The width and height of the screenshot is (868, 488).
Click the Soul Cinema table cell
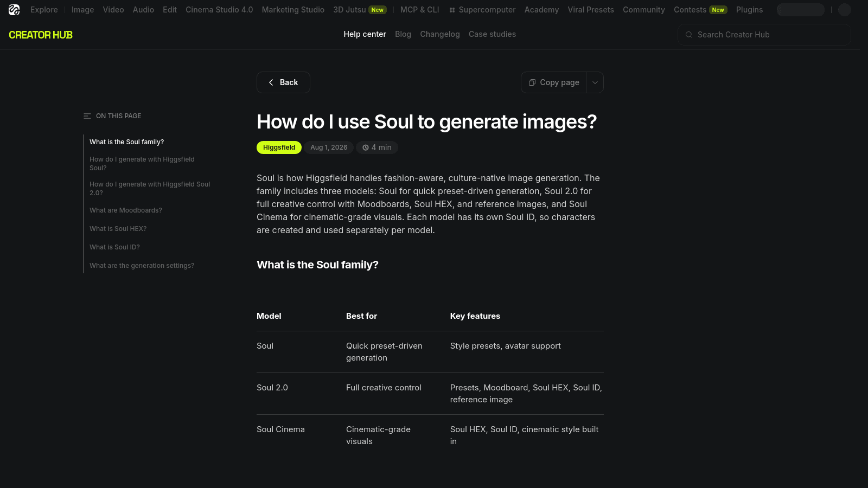pos(280,429)
